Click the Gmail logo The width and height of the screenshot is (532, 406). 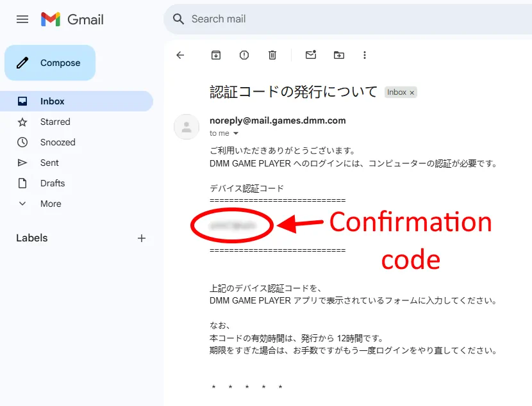tap(72, 19)
